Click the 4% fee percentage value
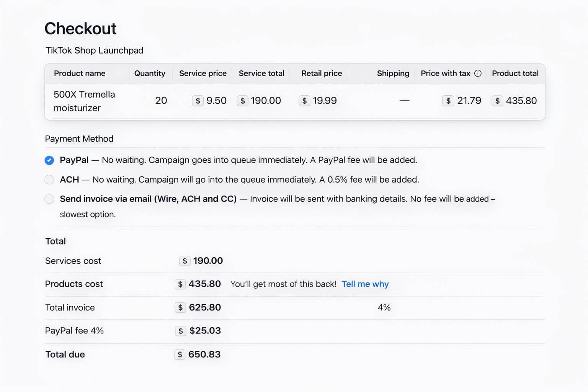Viewport: 588px width, 392px height. tap(384, 307)
